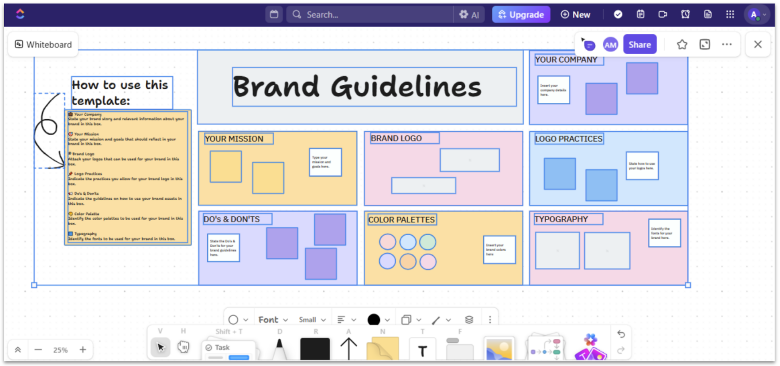780x366 pixels.
Task: Zoom out with the minus button
Action: pyautogui.click(x=38, y=350)
